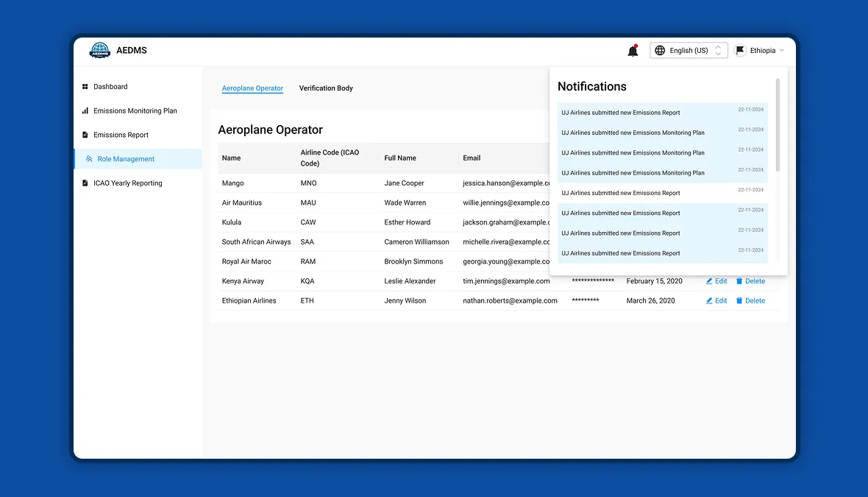Click the Brooklyn Simmons full name

413,261
